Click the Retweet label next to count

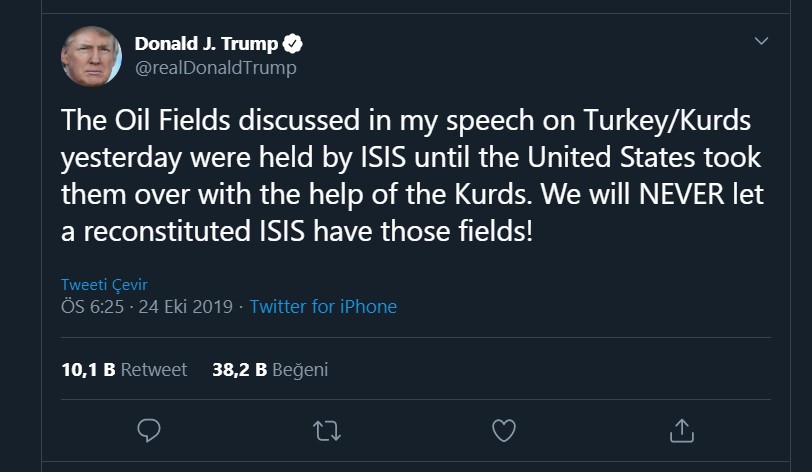click(154, 369)
